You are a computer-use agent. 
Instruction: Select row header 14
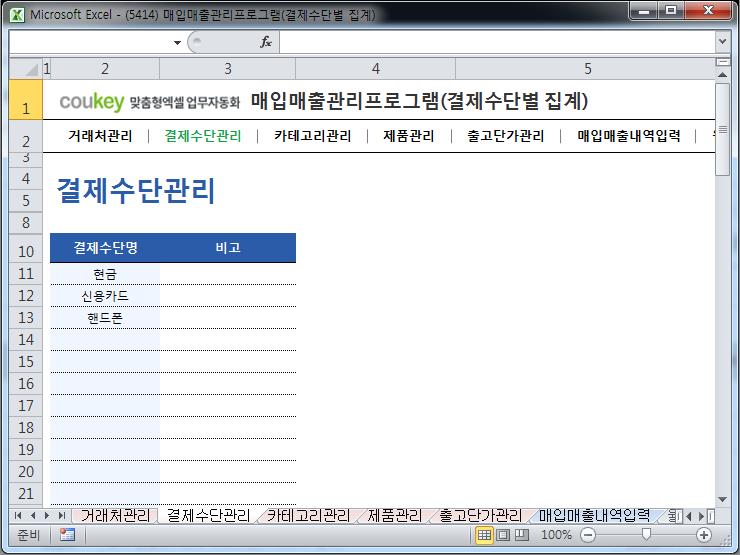[26, 340]
